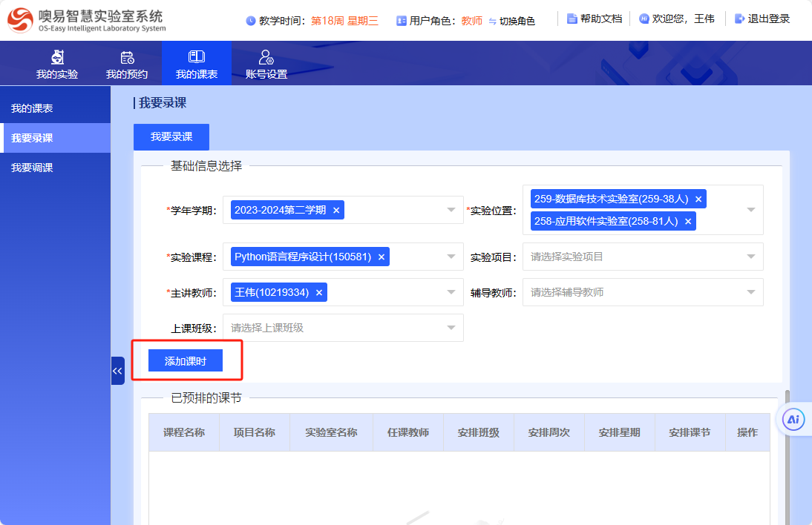Open the 我的预约 navigation icon
The width and height of the screenshot is (812, 525).
click(x=127, y=58)
